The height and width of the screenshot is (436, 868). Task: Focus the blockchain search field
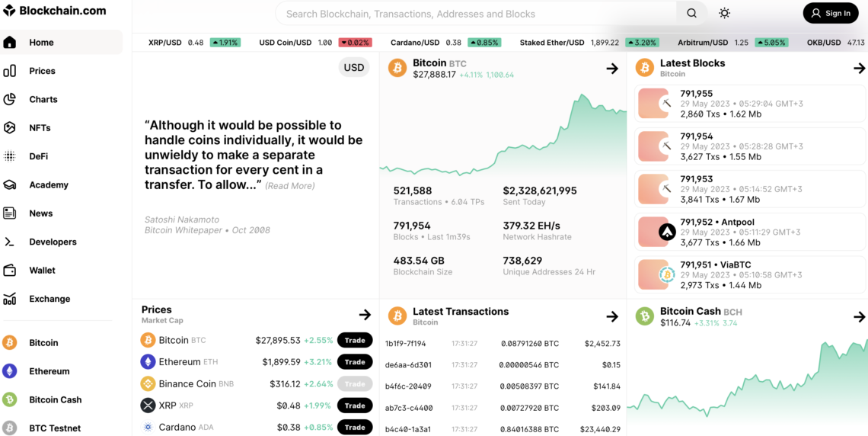[476, 13]
